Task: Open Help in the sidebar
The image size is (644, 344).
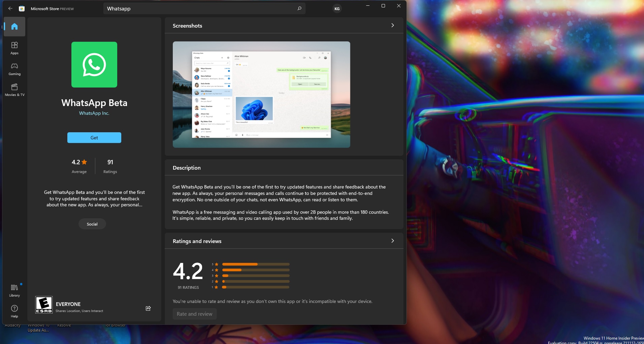Action: (14, 311)
